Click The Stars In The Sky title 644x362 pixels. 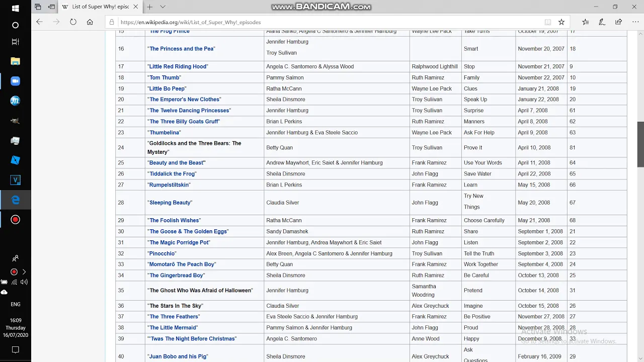pos(175,306)
